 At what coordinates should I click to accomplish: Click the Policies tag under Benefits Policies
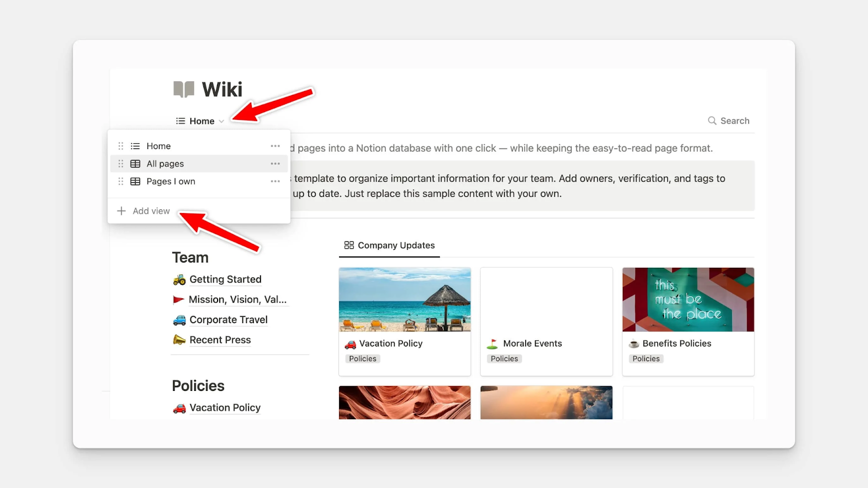coord(646,359)
